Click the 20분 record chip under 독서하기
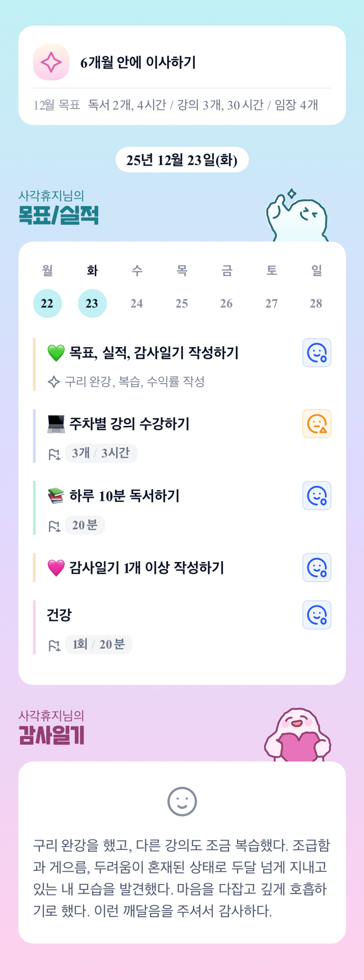This screenshot has height=980, width=364. pos(85,525)
